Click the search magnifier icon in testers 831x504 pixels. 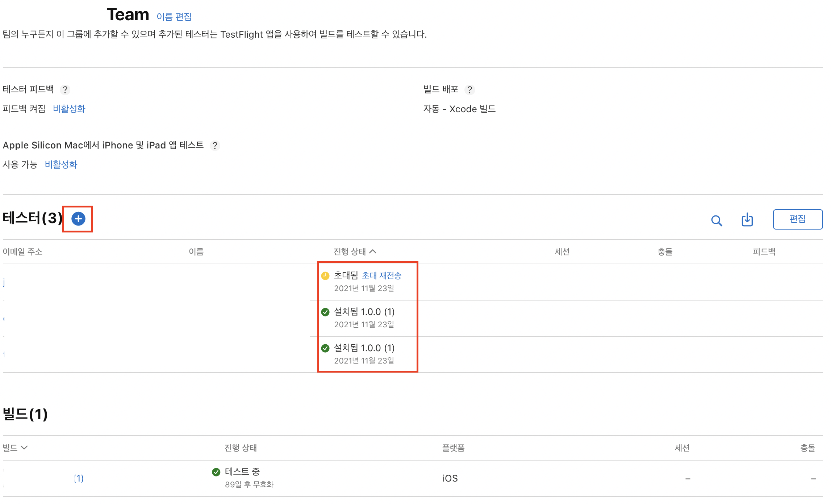(x=716, y=220)
